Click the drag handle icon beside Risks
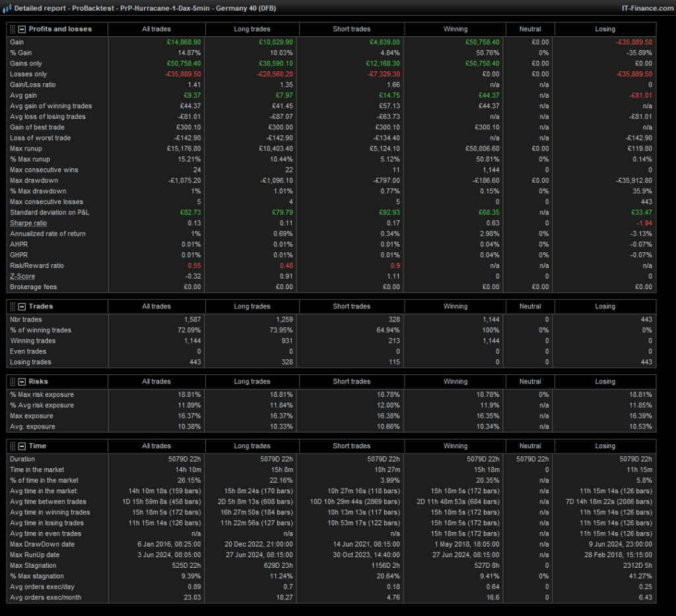Image resolution: width=676 pixels, height=616 pixels. click(11, 381)
